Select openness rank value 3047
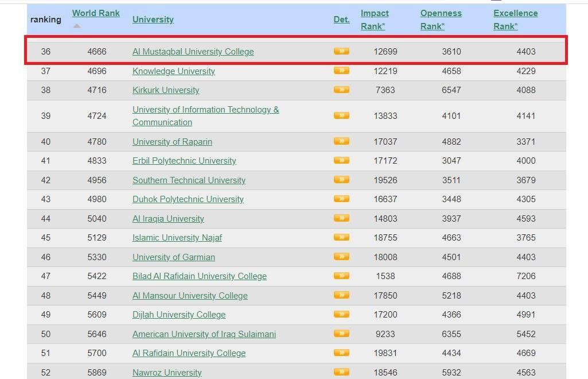The width and height of the screenshot is (588, 379). (x=451, y=161)
